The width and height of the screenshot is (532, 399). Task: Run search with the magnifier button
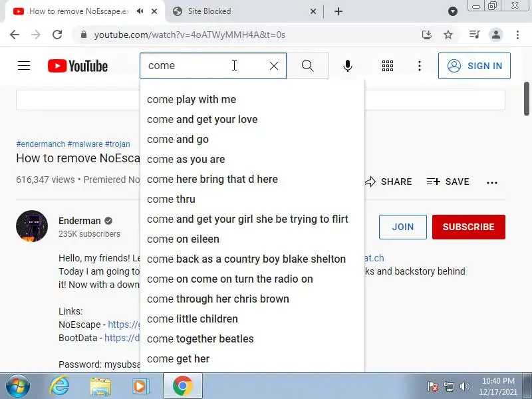308,66
